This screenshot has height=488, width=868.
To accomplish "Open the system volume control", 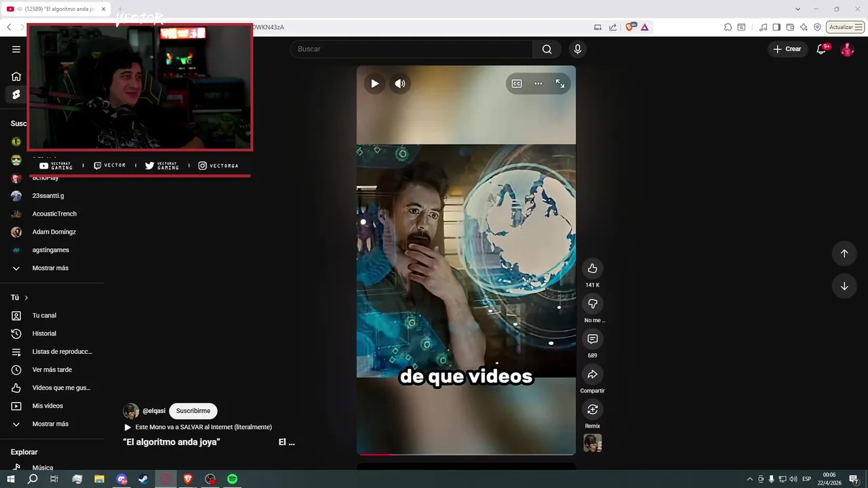I will 793,479.
